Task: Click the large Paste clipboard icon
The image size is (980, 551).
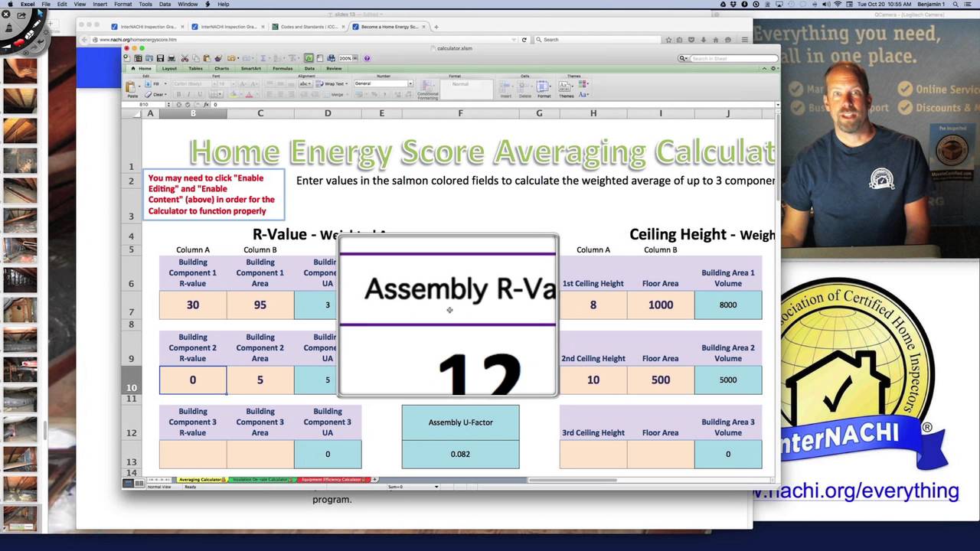Action: [131, 86]
